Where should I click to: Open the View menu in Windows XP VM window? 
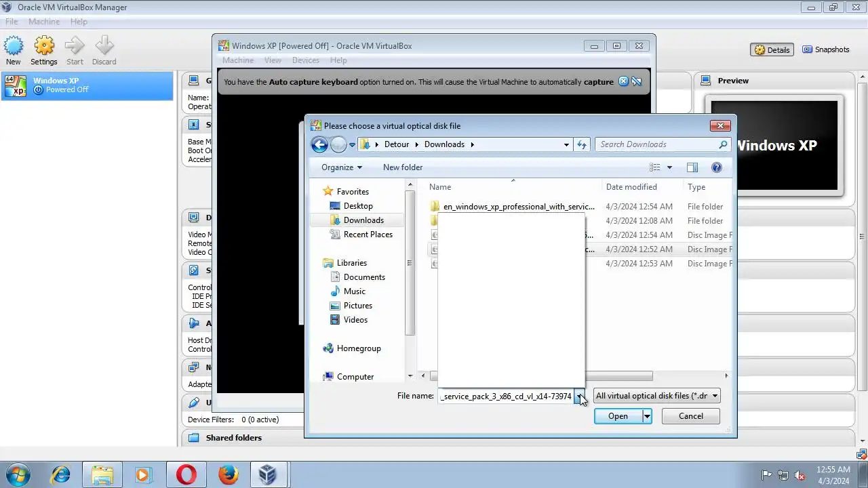273,60
